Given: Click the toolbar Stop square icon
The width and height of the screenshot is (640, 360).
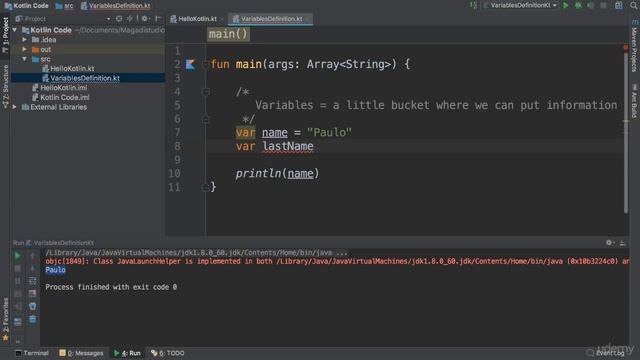Looking at the screenshot, I should (603, 6).
